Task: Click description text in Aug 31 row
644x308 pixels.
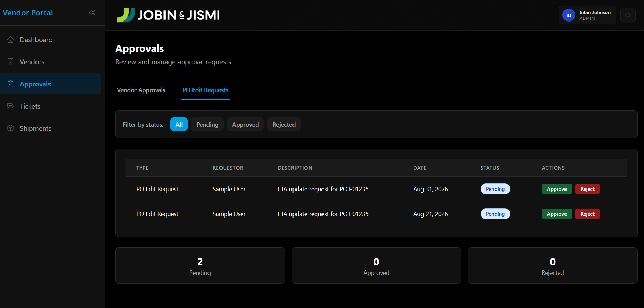Action: (323, 189)
